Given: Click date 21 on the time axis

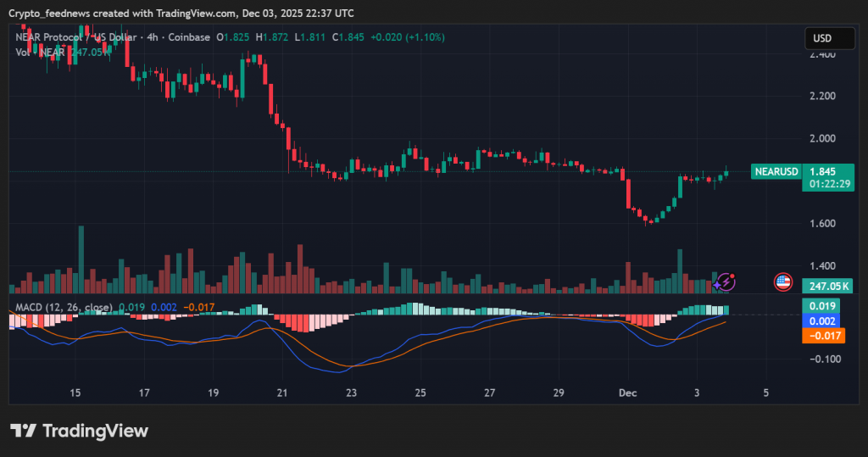Looking at the screenshot, I should 282,393.
